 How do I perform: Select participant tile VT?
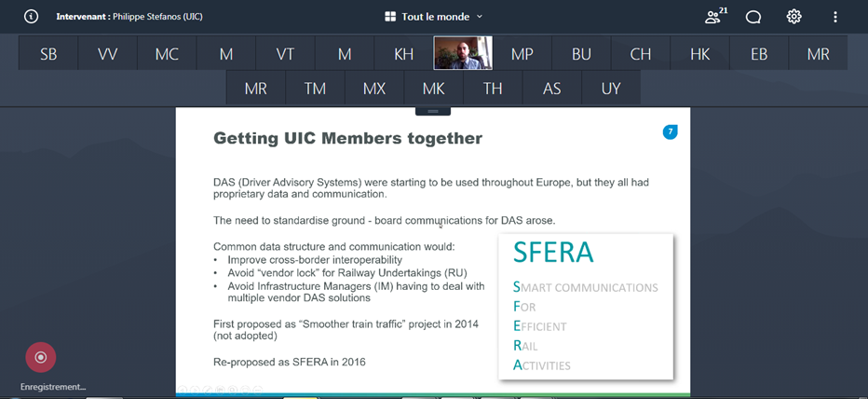pyautogui.click(x=285, y=54)
